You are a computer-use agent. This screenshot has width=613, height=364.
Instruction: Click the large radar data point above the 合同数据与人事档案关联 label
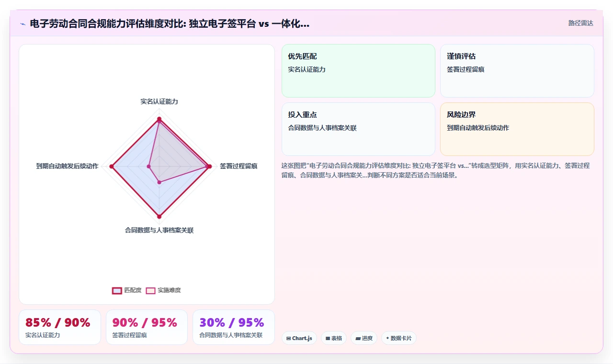tap(159, 217)
